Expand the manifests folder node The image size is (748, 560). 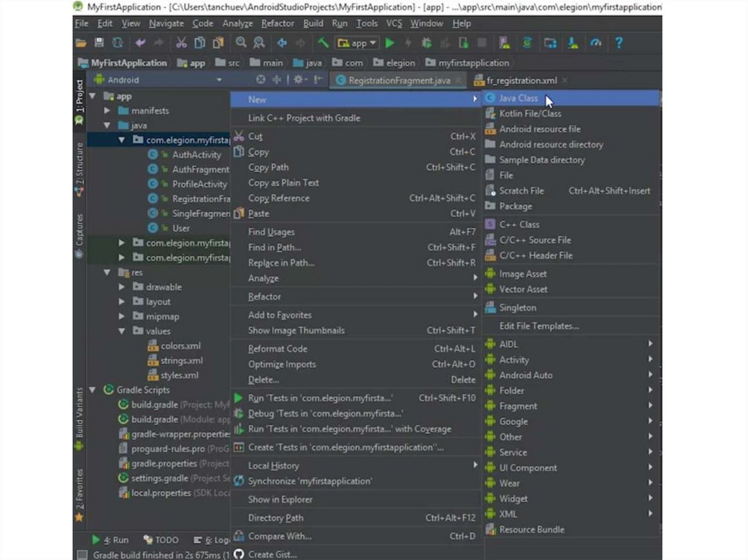(x=107, y=111)
